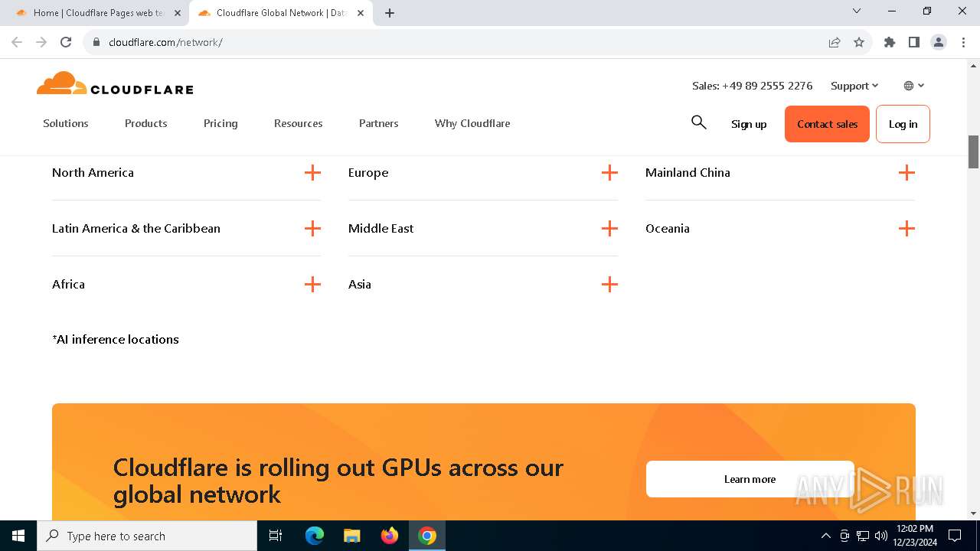This screenshot has width=980, height=551.
Task: Click the Chrome taskbar icon
Action: [427, 536]
